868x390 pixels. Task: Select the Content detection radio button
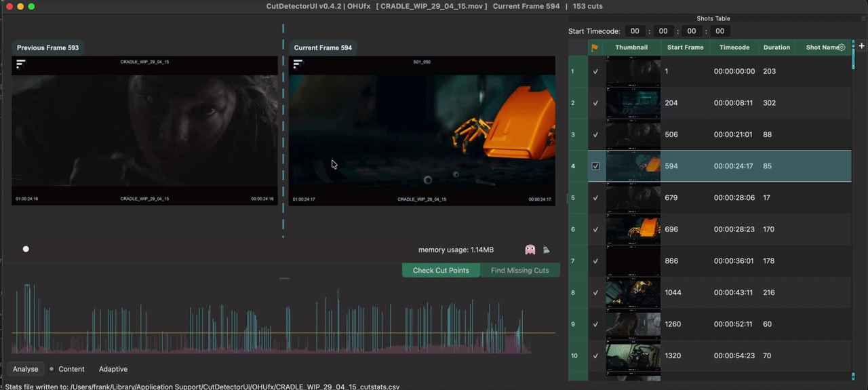pos(52,369)
